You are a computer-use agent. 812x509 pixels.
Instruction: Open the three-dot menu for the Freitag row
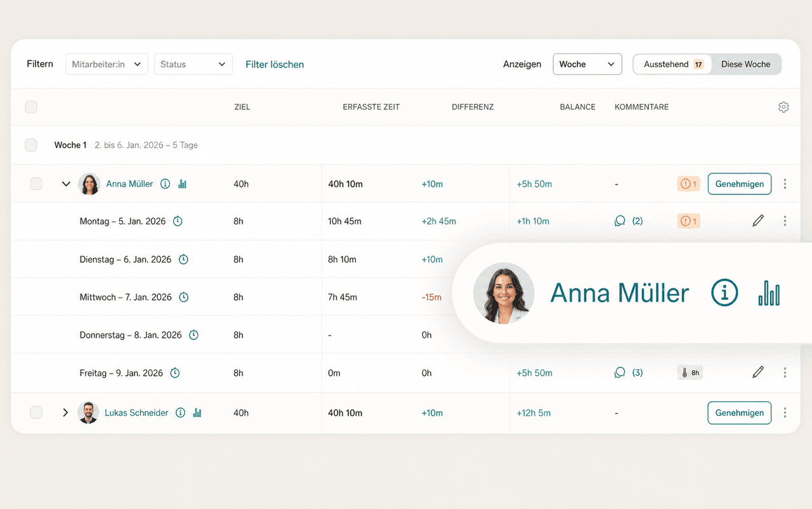pos(785,373)
